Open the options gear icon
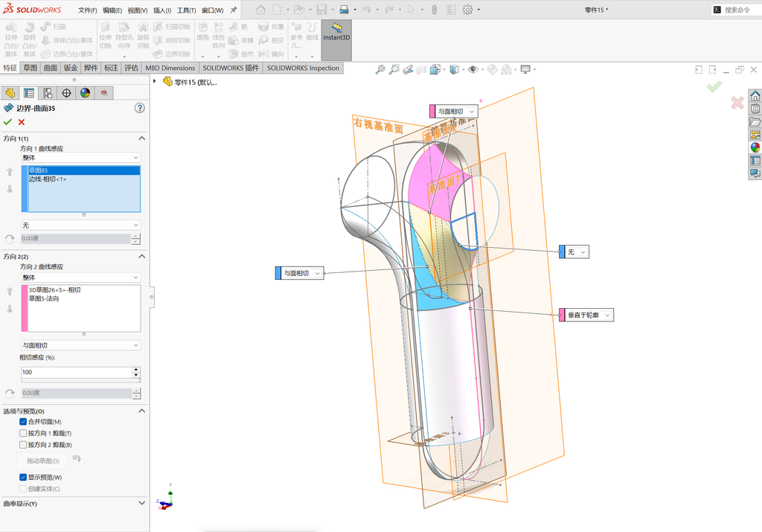Image resolution: width=762 pixels, height=532 pixels. pyautogui.click(x=467, y=9)
